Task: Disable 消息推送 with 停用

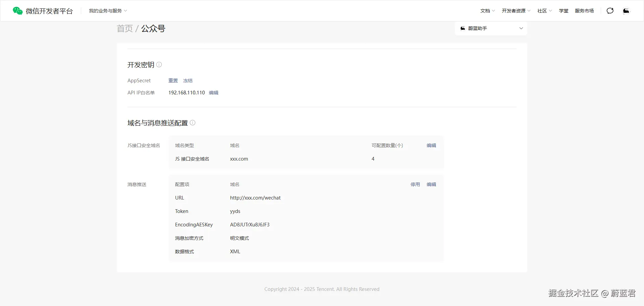Action: (x=415, y=184)
